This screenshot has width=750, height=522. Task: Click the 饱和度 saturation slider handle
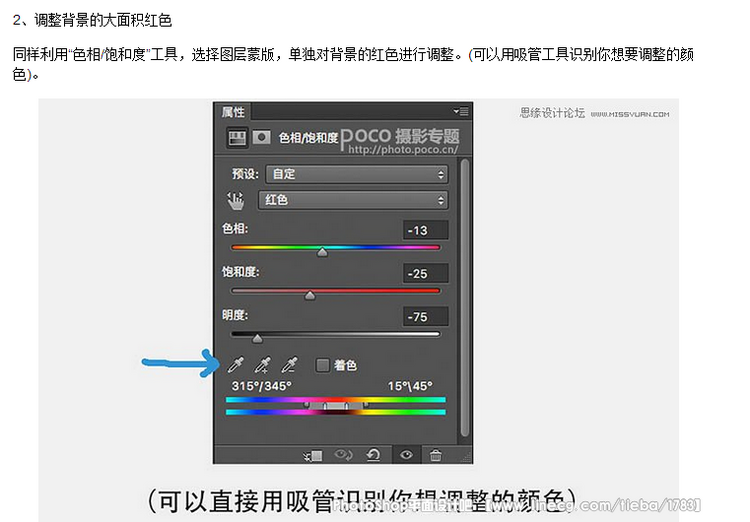click(x=310, y=295)
